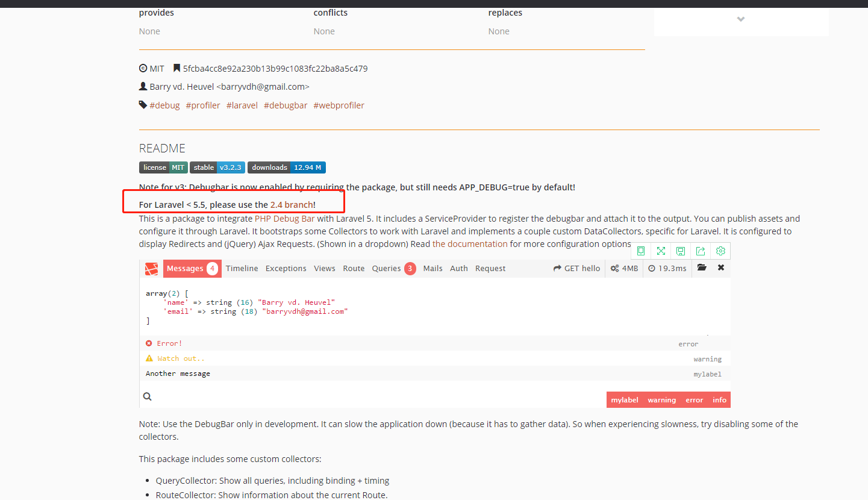Click the green fullscreen expand icon
This screenshot has width=868, height=500.
(x=661, y=251)
